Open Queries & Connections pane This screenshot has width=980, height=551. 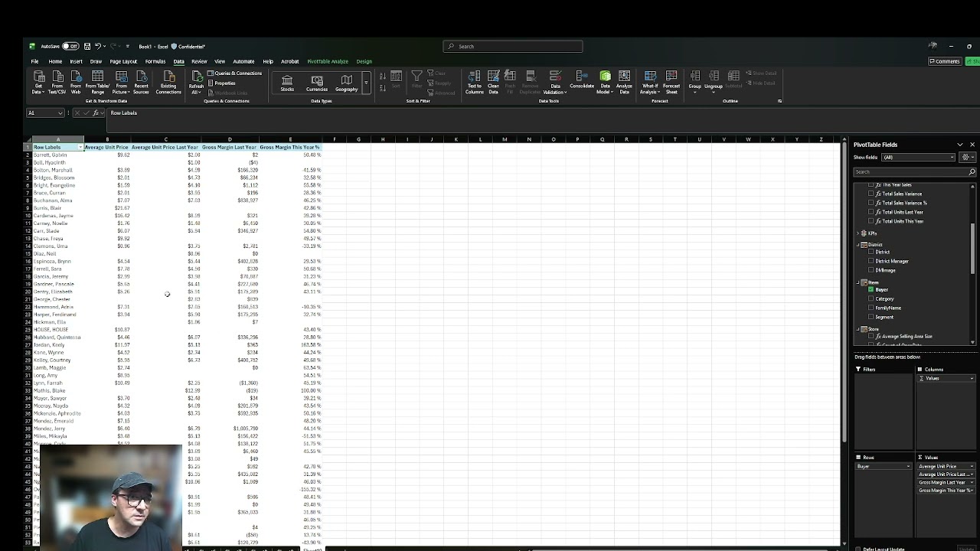(235, 73)
